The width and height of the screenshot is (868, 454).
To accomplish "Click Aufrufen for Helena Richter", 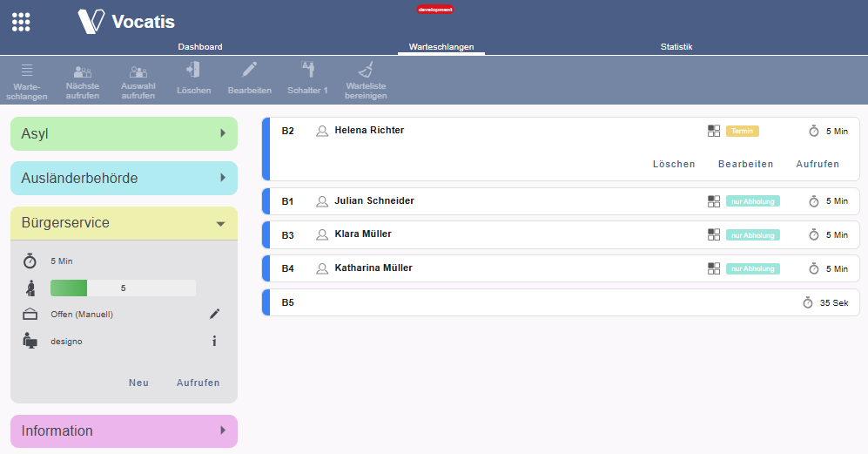I will [818, 164].
